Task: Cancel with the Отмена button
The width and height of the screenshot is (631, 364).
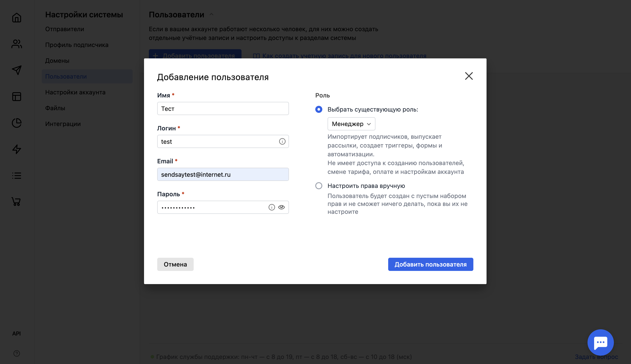Action: coord(175,264)
